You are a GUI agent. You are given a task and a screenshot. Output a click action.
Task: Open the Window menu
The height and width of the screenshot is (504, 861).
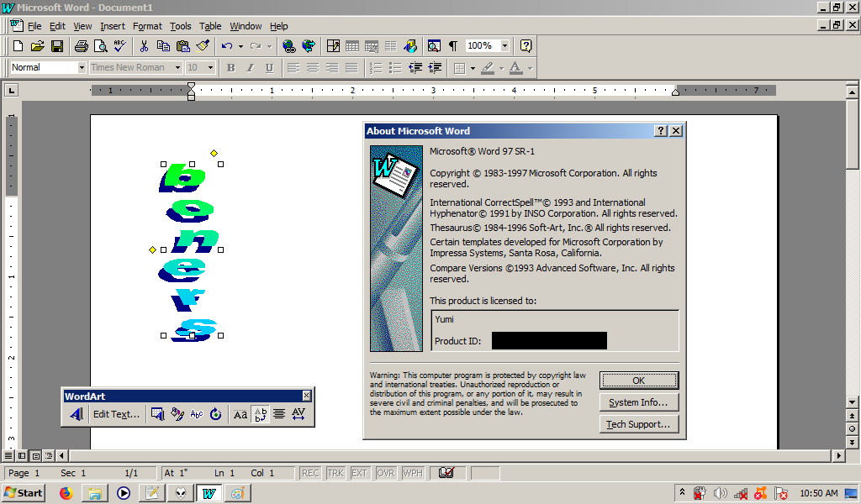pyautogui.click(x=246, y=26)
